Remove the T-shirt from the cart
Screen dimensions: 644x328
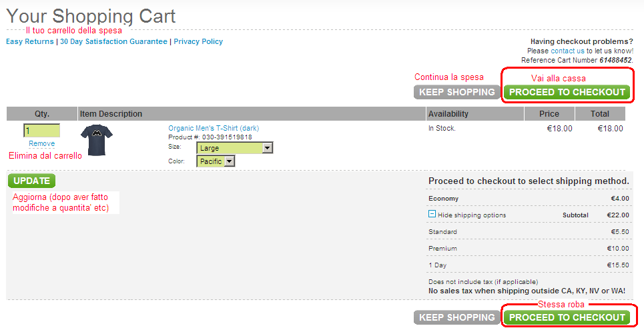[41, 143]
